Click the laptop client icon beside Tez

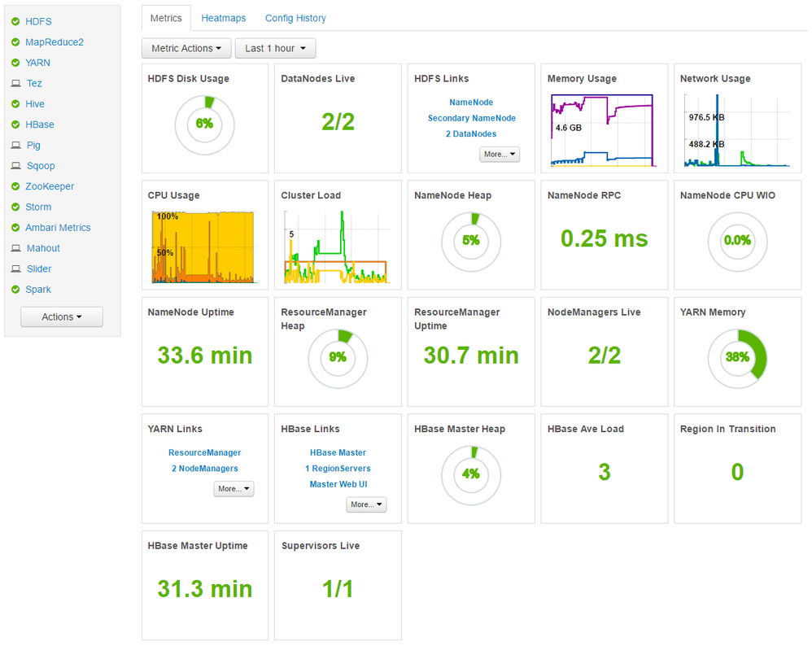(16, 84)
